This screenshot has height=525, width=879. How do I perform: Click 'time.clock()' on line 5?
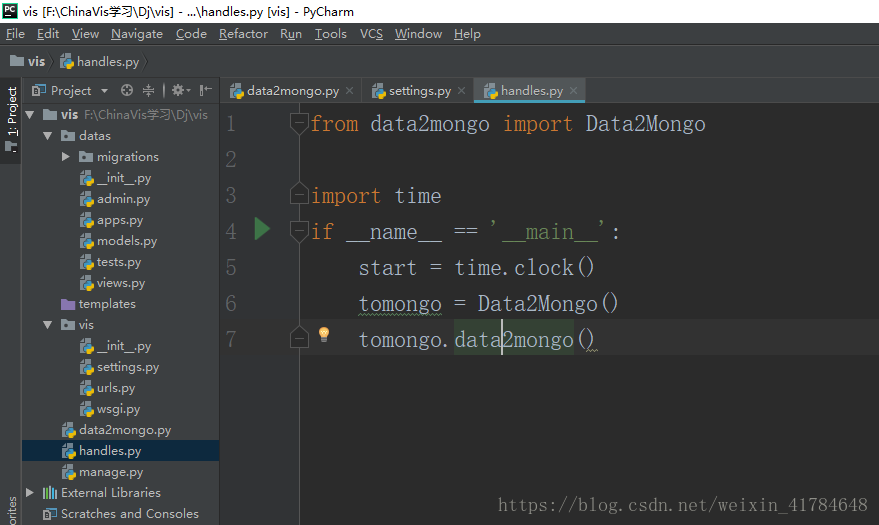point(524,268)
